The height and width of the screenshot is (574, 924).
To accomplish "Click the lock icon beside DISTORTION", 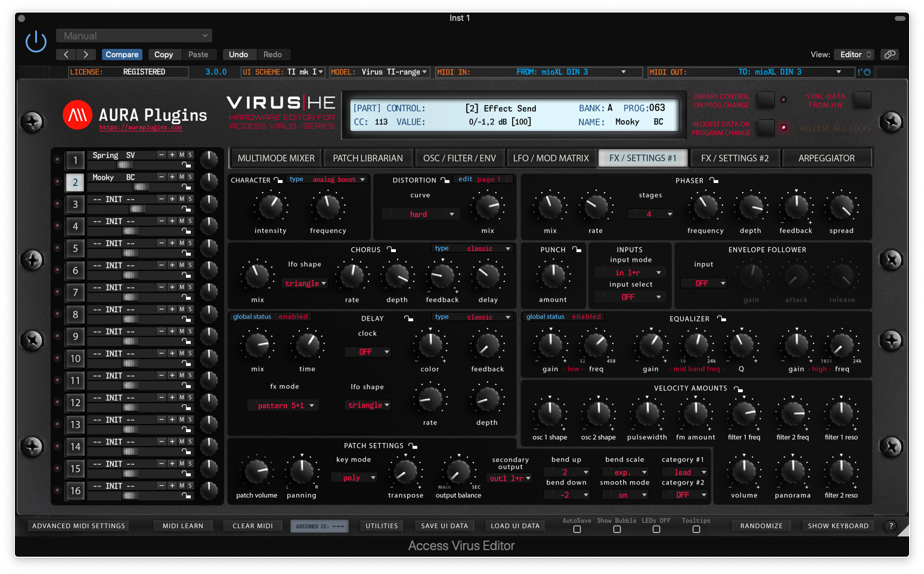I will click(445, 180).
